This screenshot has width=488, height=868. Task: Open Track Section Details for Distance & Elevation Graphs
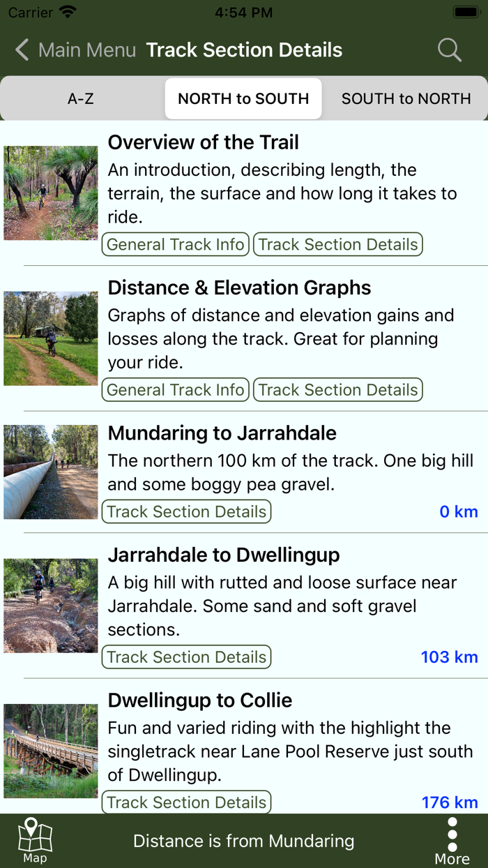[x=337, y=389]
